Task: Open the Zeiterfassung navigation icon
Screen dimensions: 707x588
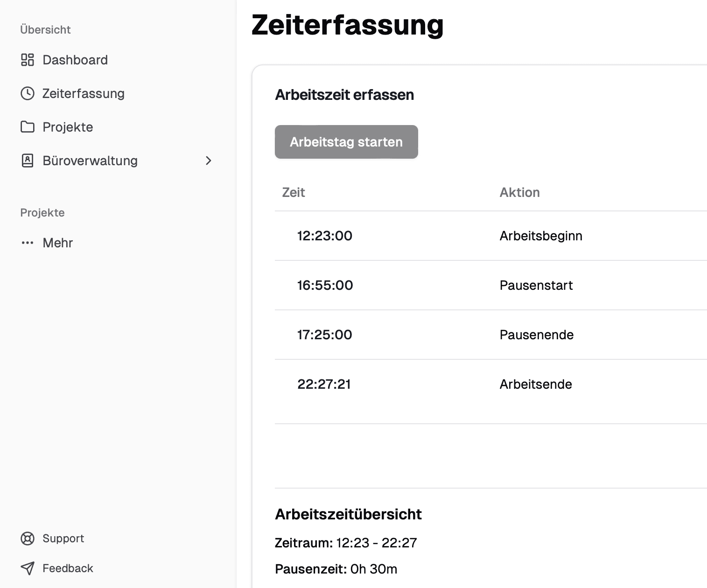Action: [83, 93]
